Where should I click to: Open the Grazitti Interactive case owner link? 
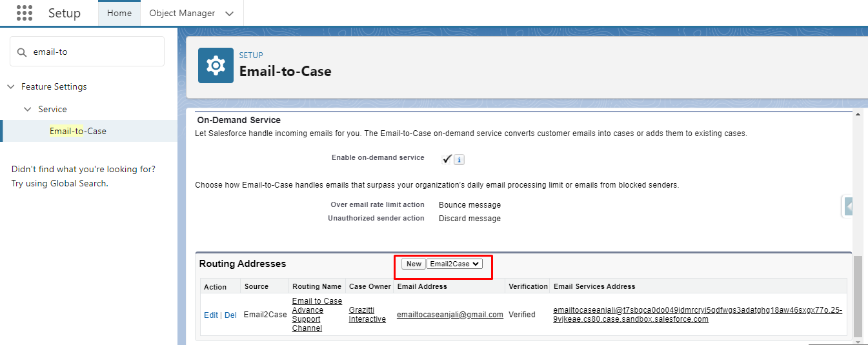coord(367,315)
